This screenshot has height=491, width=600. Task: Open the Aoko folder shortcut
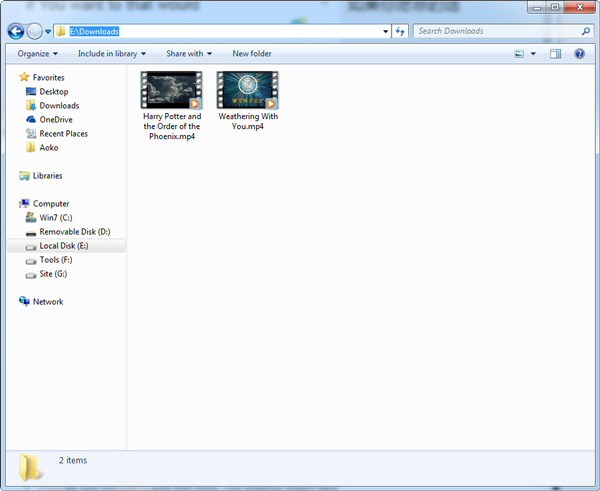tap(49, 147)
